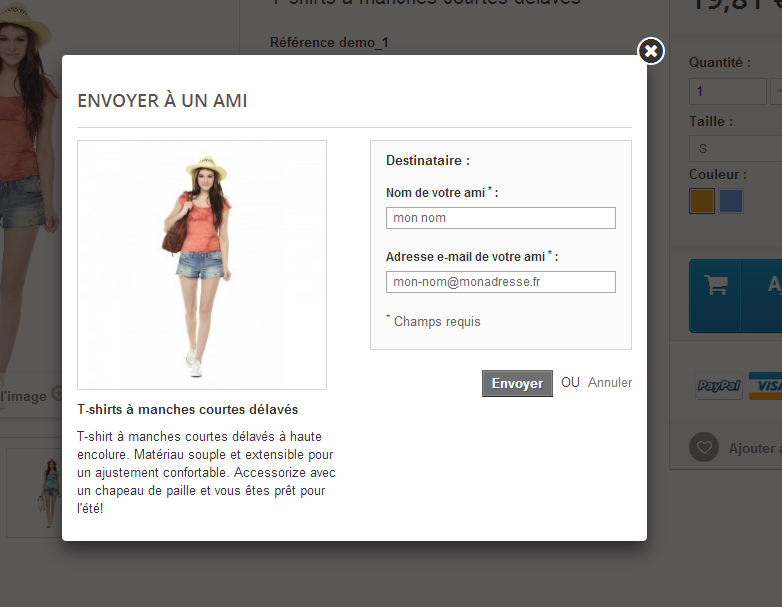
Task: Click the 'Destinataire :' heading
Action: [x=428, y=161]
